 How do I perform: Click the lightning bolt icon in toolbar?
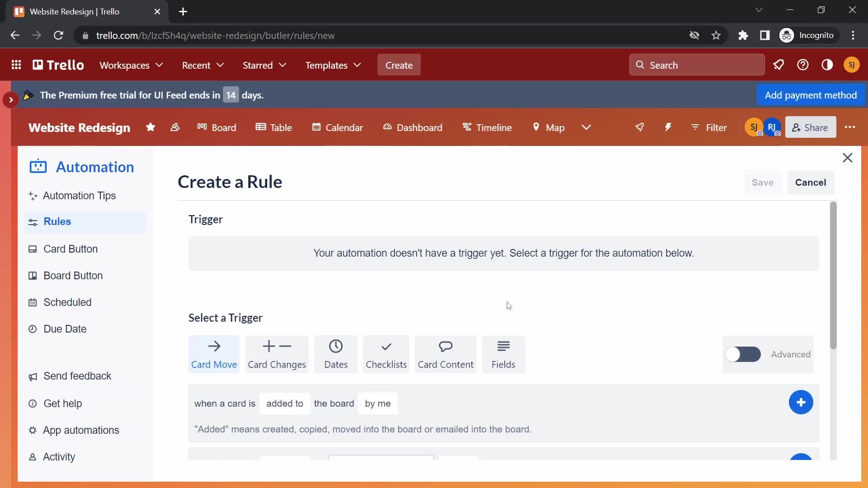(x=669, y=127)
